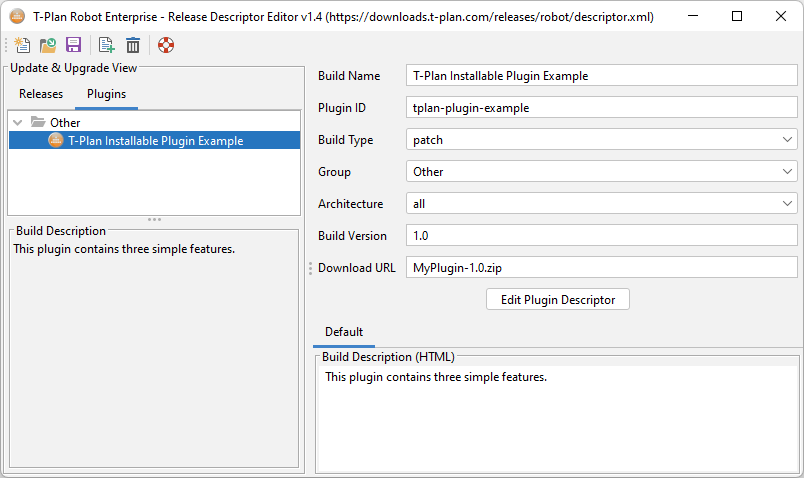Screen dimensions: 804x478
Task: Click the Add new build icon
Action: (106, 45)
